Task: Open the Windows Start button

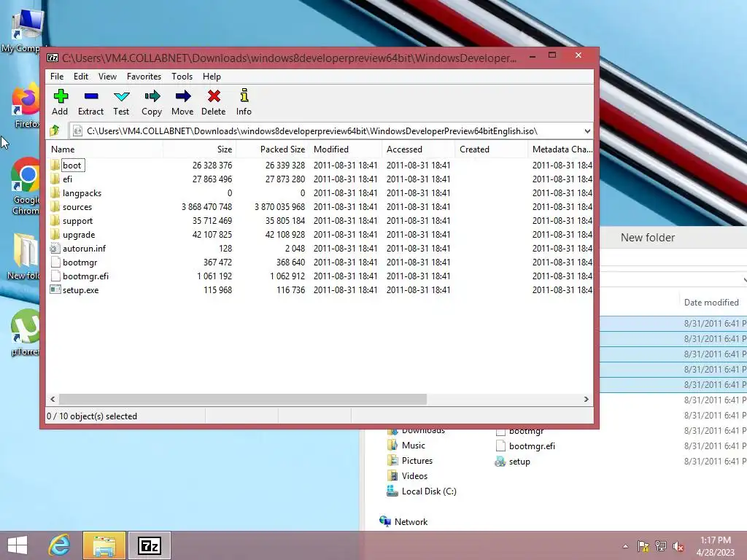Action: tap(18, 545)
